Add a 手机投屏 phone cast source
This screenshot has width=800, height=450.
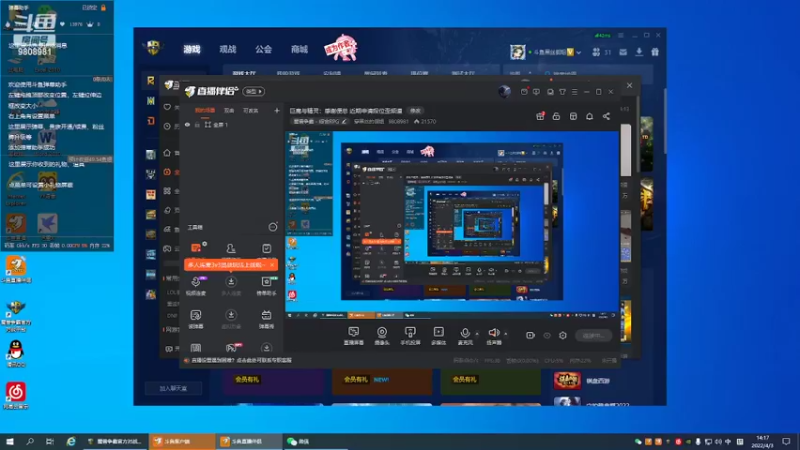(x=410, y=336)
